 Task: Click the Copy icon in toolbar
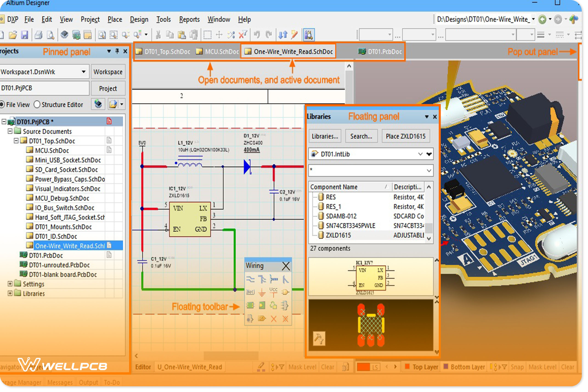coord(170,35)
